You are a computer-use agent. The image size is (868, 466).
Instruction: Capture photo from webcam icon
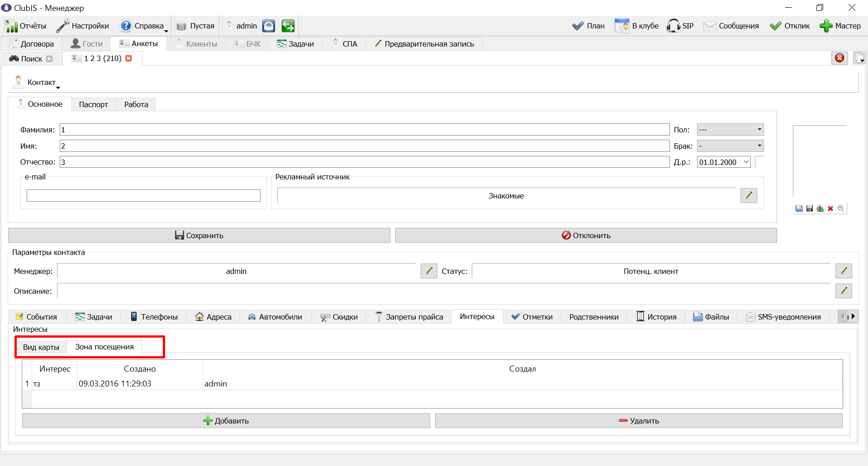point(820,208)
